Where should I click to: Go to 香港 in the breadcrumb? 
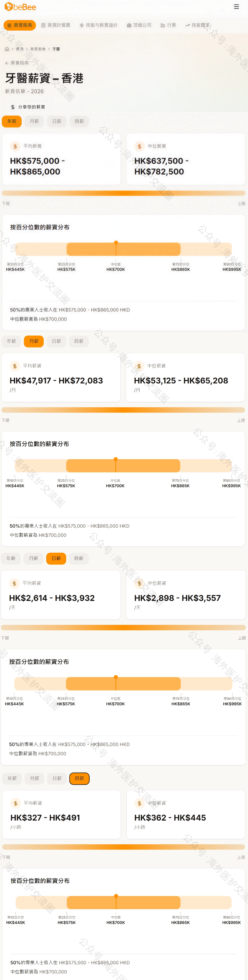point(19,49)
